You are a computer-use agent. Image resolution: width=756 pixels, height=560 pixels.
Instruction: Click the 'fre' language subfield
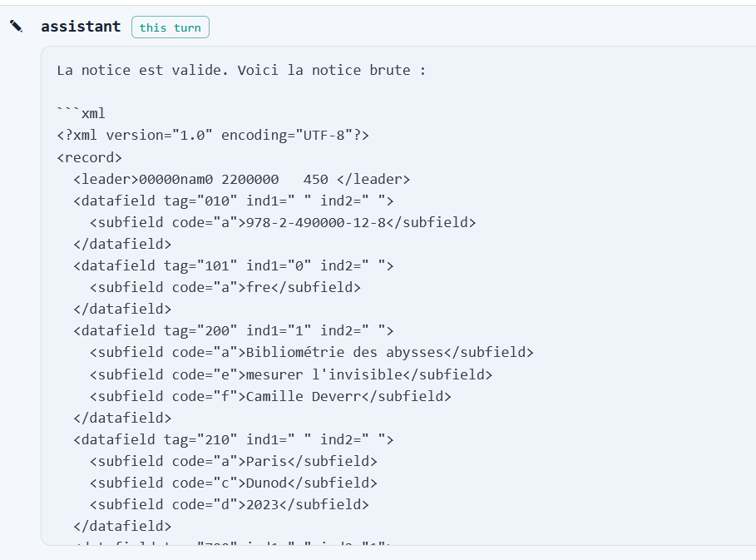(225, 287)
